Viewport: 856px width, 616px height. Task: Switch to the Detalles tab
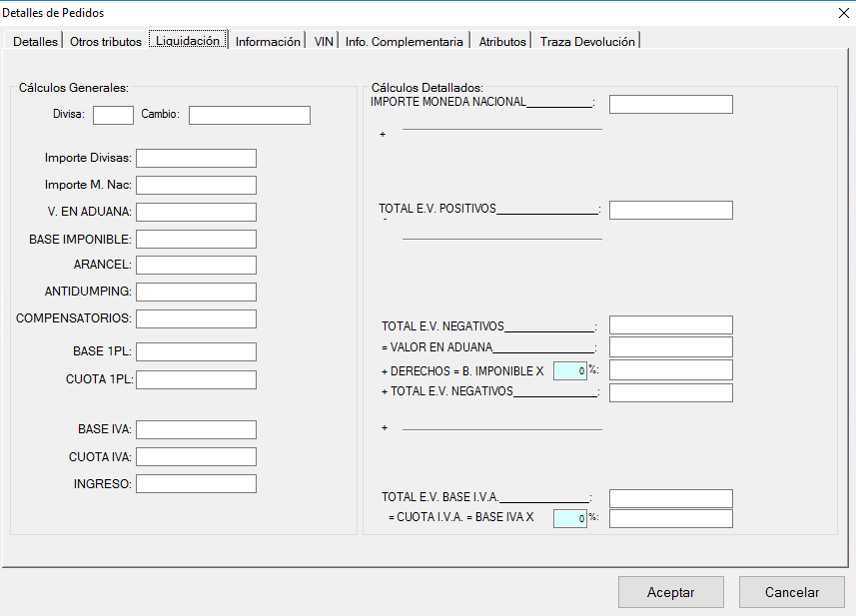pyautogui.click(x=35, y=42)
